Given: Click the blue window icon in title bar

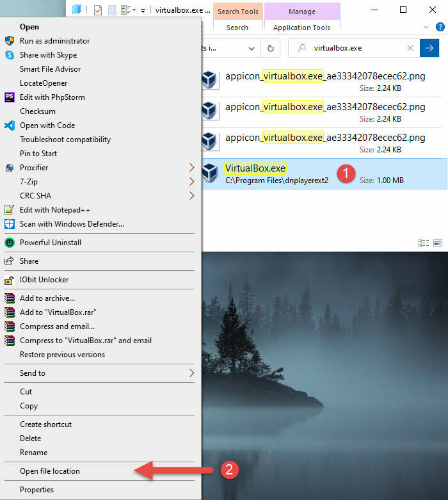Looking at the screenshot, I should click(x=77, y=10).
